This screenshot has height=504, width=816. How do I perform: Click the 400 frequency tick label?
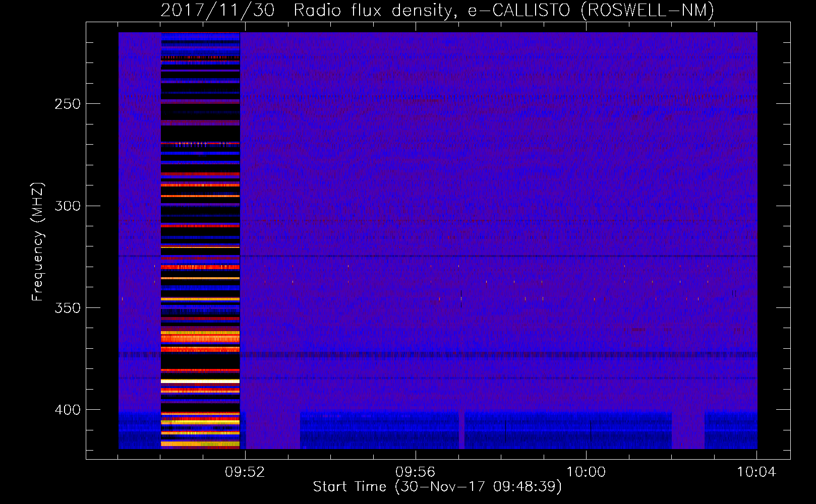click(68, 410)
